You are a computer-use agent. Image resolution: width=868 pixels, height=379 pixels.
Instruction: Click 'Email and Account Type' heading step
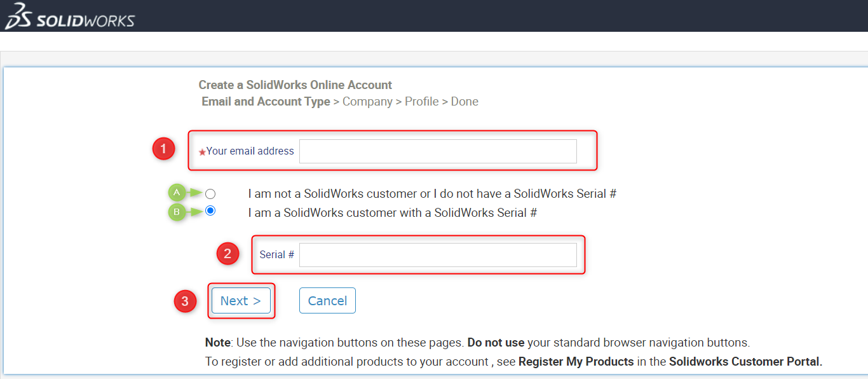pyautogui.click(x=266, y=101)
